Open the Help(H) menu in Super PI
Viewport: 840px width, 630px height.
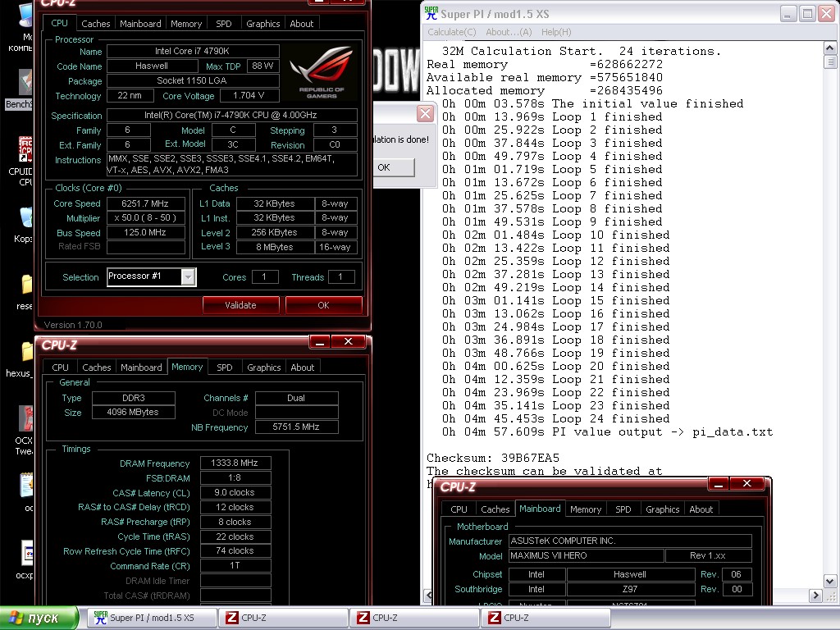[556, 32]
